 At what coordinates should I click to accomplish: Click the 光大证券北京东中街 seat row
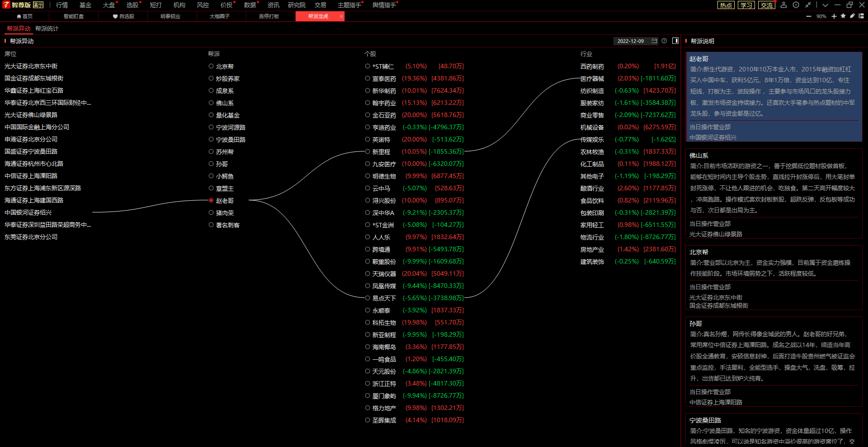point(31,66)
